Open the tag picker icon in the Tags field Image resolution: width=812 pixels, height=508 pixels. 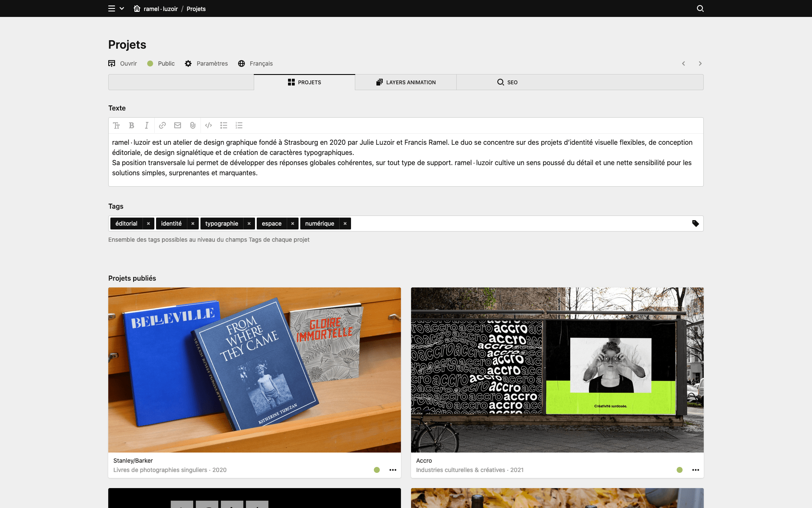695,224
